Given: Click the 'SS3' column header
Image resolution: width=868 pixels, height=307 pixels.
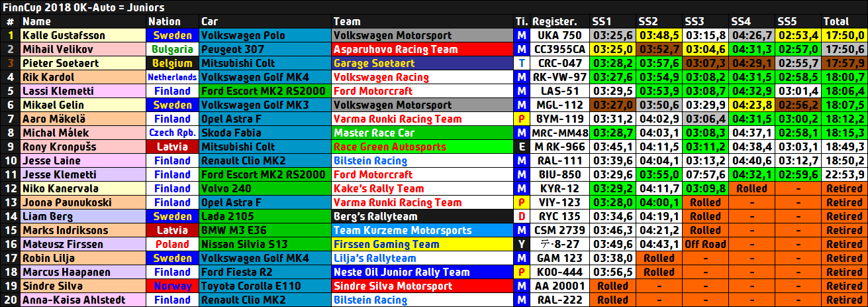Looking at the screenshot, I should (705, 21).
